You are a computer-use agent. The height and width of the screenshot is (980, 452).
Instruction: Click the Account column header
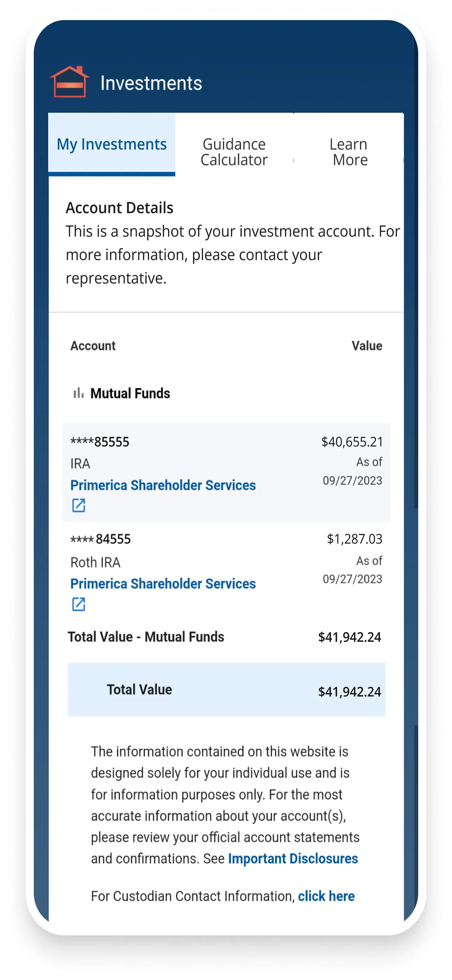93,346
